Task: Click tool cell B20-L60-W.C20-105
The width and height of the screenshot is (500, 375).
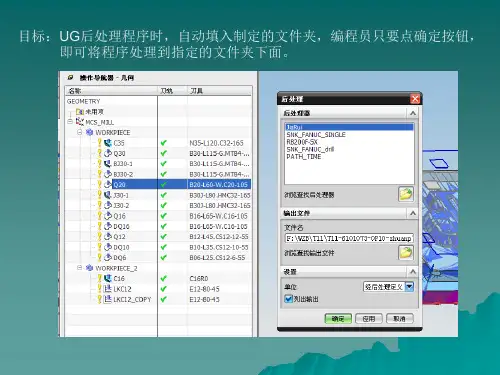Action: pos(218,184)
